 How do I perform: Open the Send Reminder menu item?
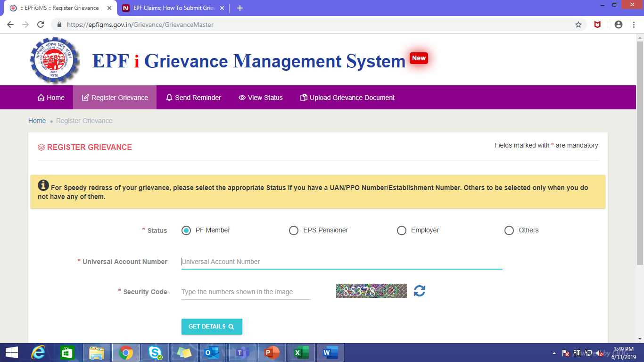[x=193, y=98]
